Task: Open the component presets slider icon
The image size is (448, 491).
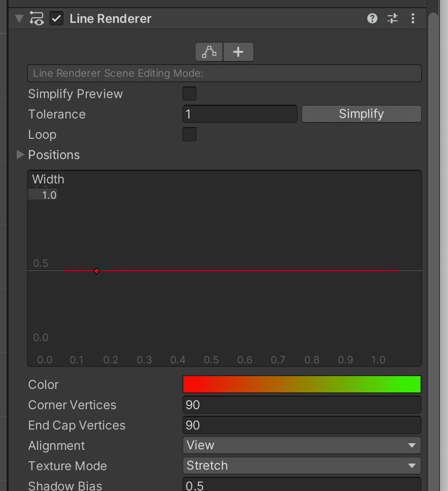Action: pyautogui.click(x=393, y=19)
